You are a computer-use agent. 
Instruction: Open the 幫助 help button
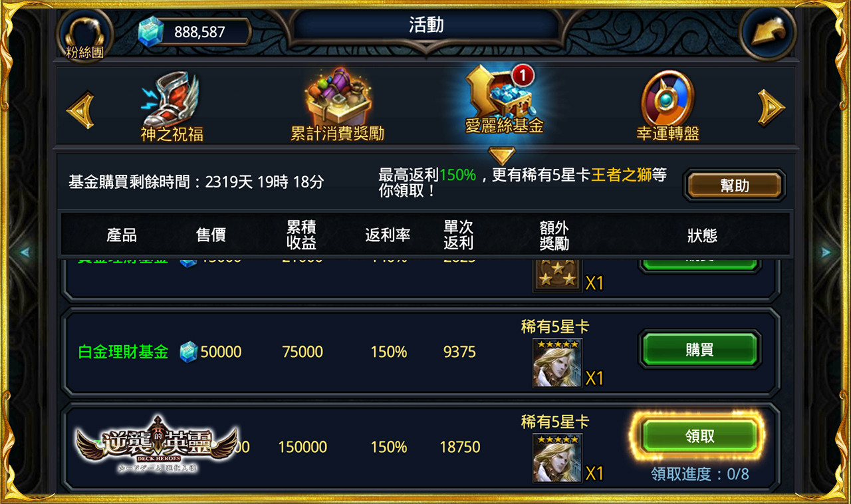(x=735, y=186)
